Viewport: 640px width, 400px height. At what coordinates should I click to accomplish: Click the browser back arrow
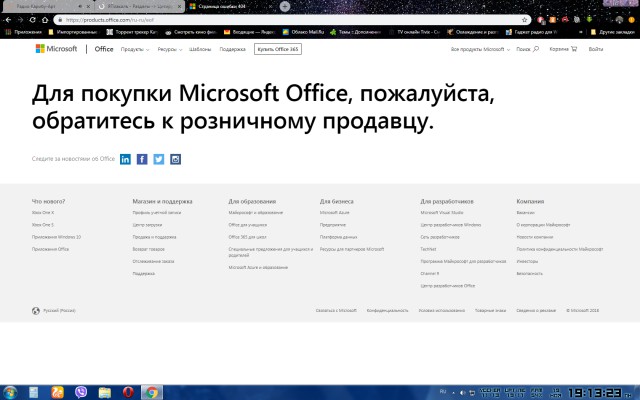click(x=8, y=20)
